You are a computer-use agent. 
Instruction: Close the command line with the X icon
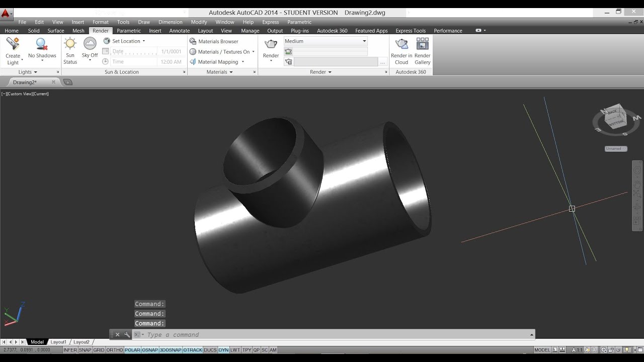point(118,334)
